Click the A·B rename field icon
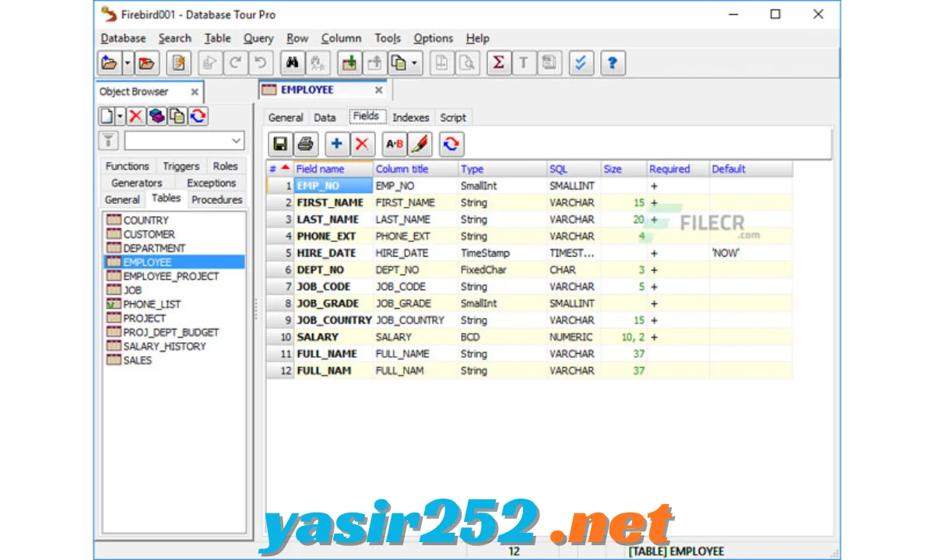The height and width of the screenshot is (560, 934). point(395,144)
